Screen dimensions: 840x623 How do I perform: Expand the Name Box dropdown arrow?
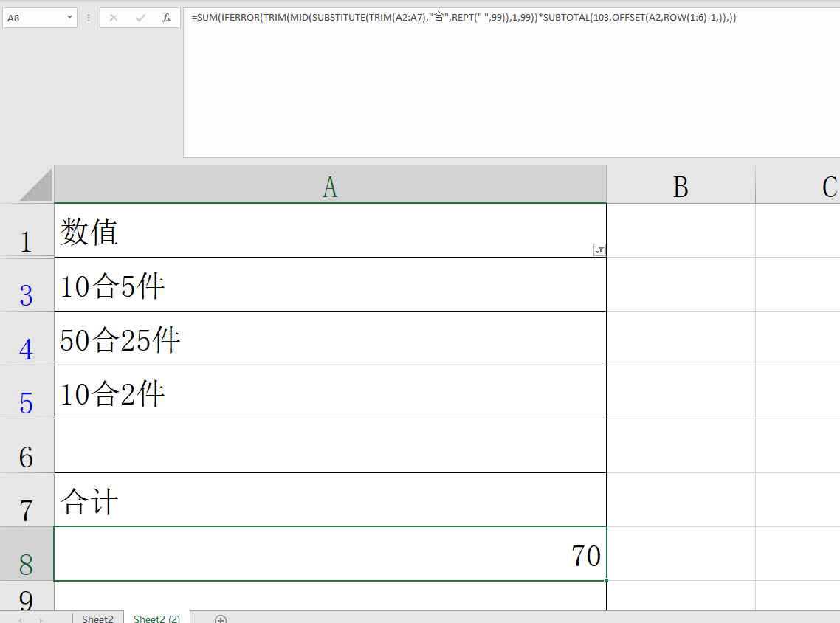(69, 18)
